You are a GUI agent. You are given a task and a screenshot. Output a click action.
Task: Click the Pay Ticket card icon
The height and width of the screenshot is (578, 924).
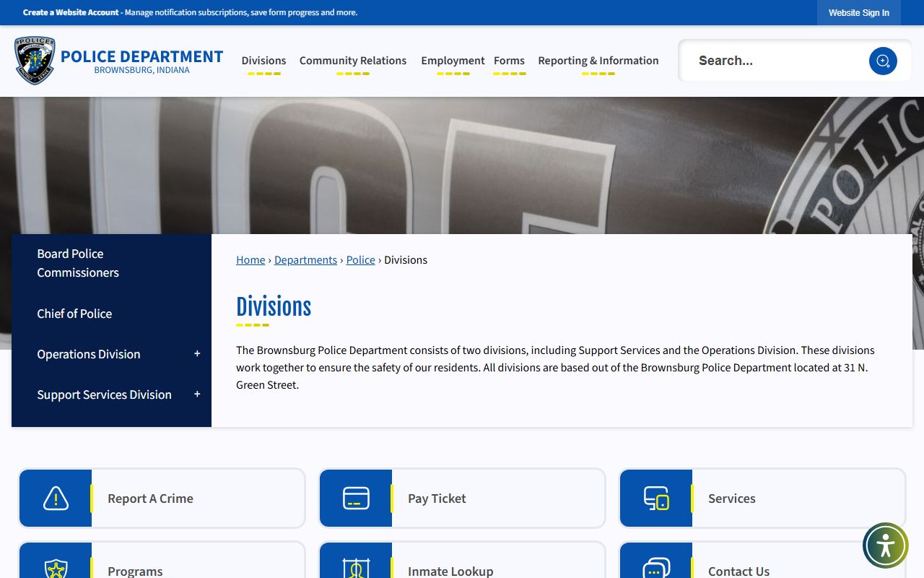pos(356,499)
